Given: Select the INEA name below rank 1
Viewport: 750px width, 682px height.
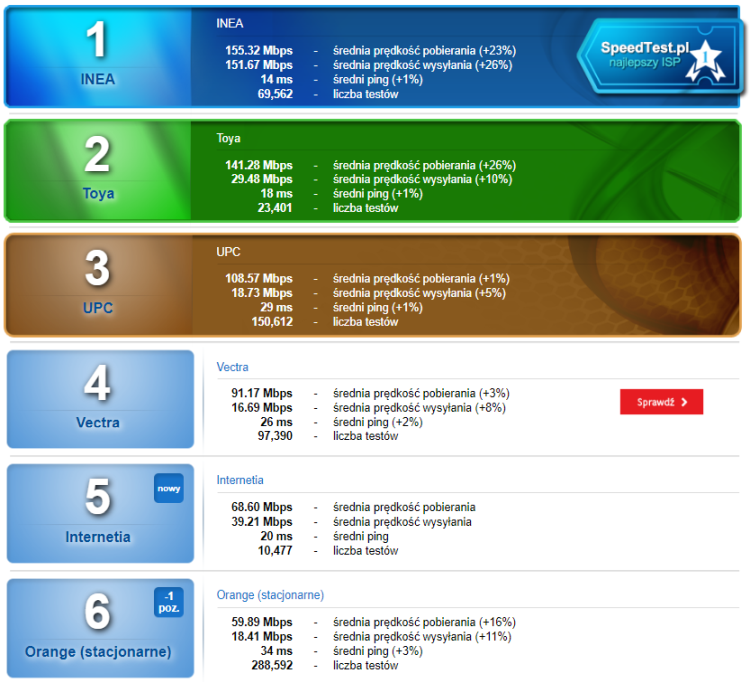Looking at the screenshot, I should tap(98, 79).
